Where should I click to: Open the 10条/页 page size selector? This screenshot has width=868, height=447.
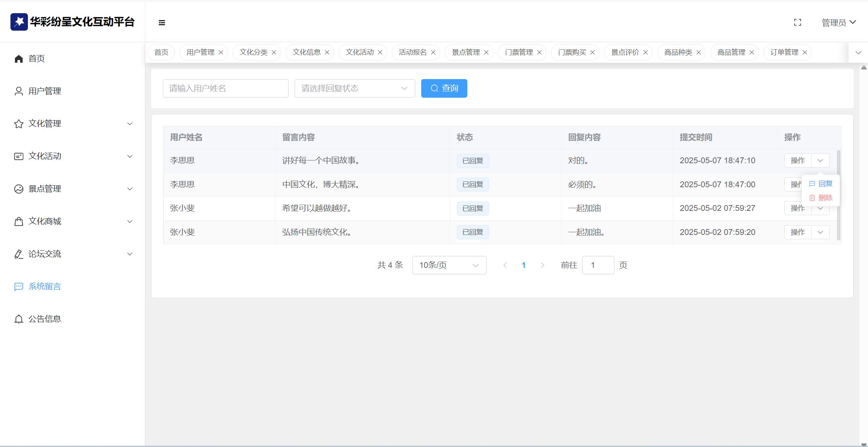tap(449, 265)
